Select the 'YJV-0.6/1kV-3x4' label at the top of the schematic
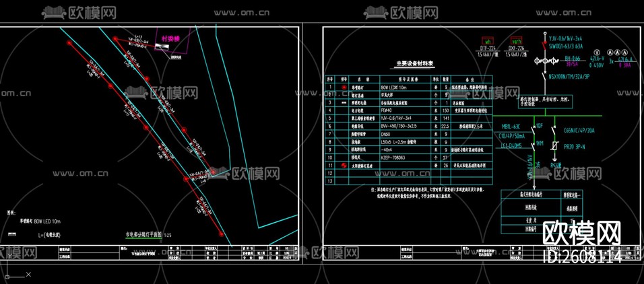The height and width of the screenshot is (284, 644). [565, 38]
